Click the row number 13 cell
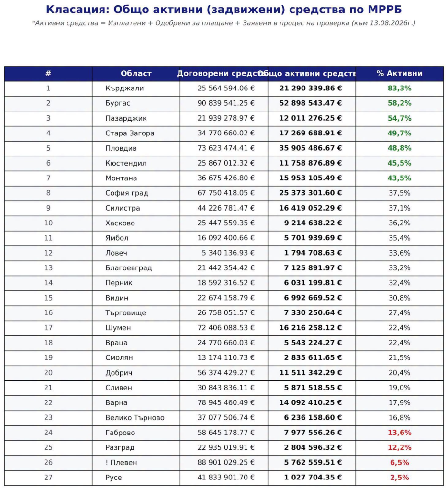Screen dimensions: 448x490 (48, 268)
